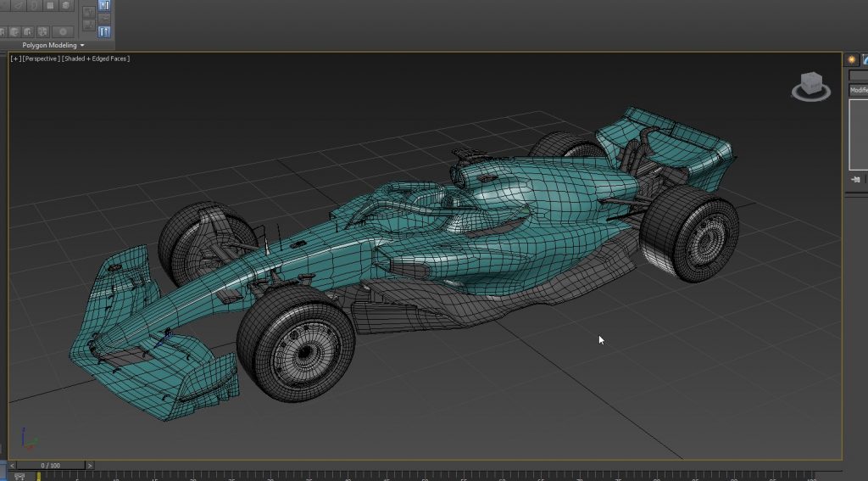Open the Create command panel tab
This screenshot has height=481, width=868.
pyautogui.click(x=851, y=59)
